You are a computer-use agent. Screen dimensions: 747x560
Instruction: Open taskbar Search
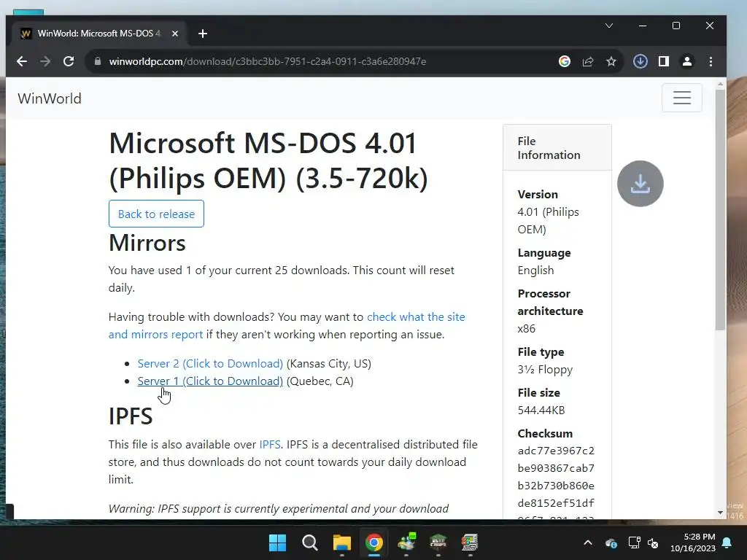309,542
